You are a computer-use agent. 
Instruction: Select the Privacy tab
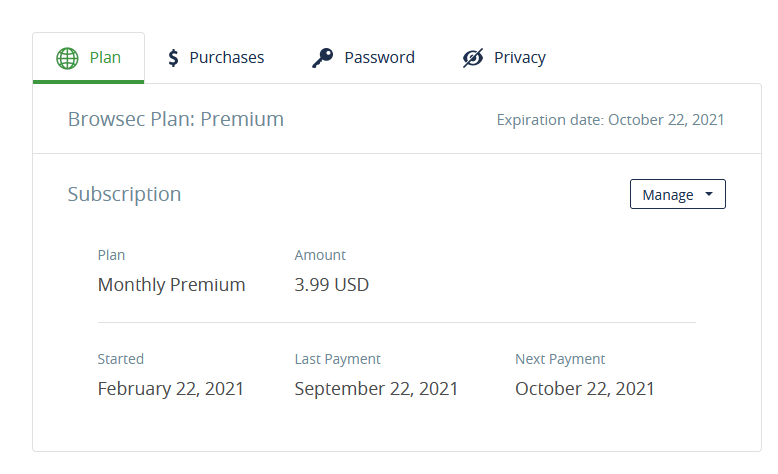(504, 58)
